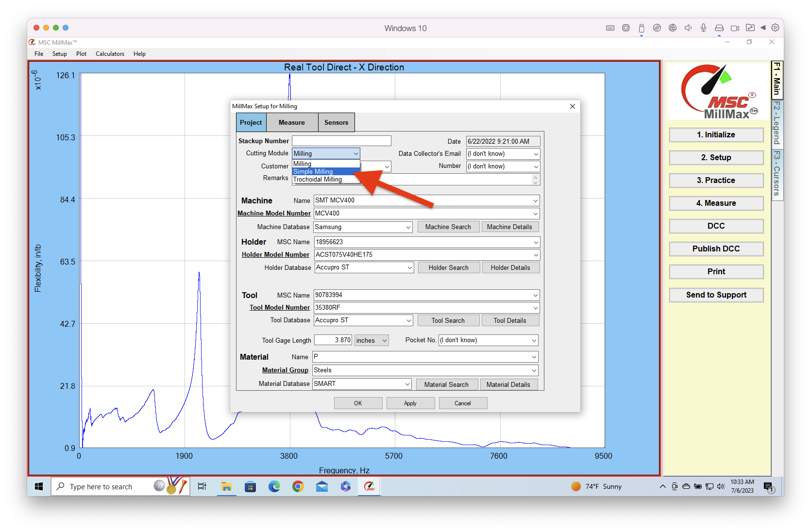Close the MillMax Setup for Milling dialog

pyautogui.click(x=573, y=106)
